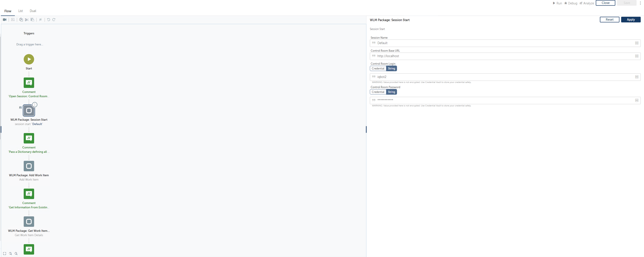Image resolution: width=644 pixels, height=257 pixels.
Task: Click the Reset button
Action: pos(609,20)
